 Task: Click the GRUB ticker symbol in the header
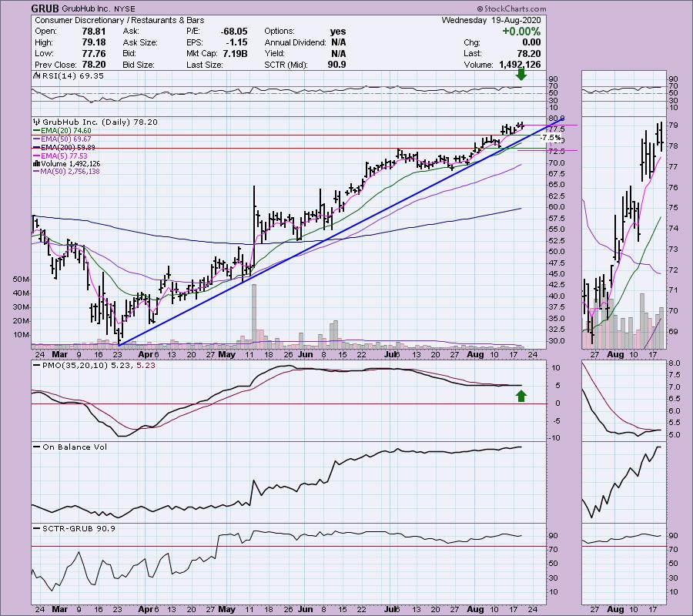45,8
